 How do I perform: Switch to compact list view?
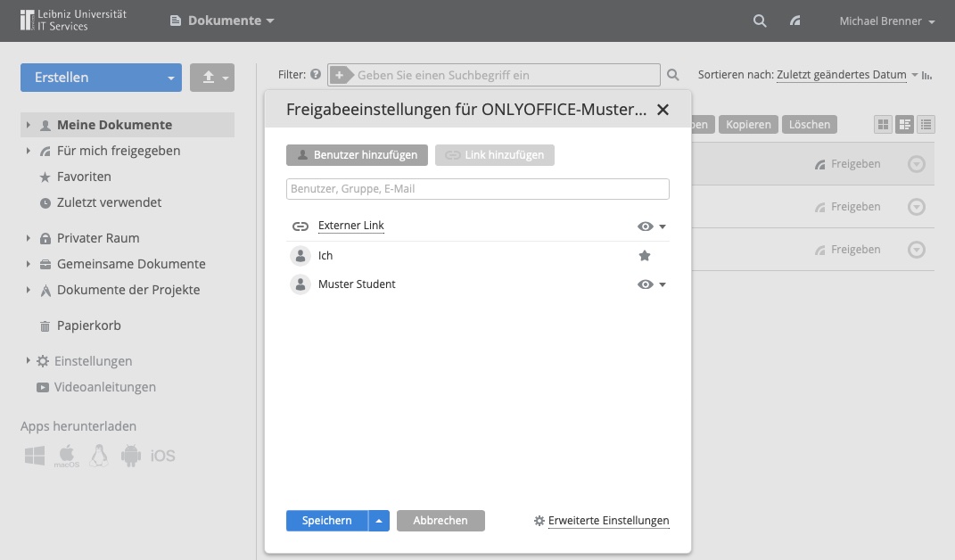tap(926, 124)
